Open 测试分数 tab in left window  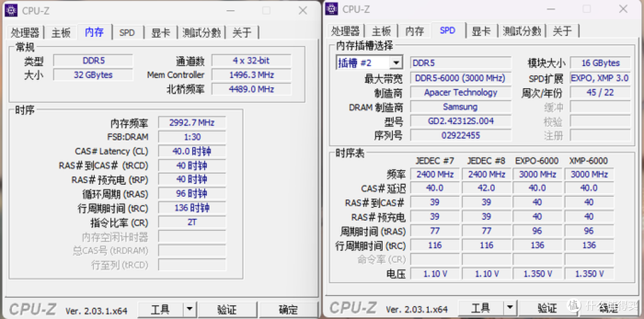pos(202,32)
